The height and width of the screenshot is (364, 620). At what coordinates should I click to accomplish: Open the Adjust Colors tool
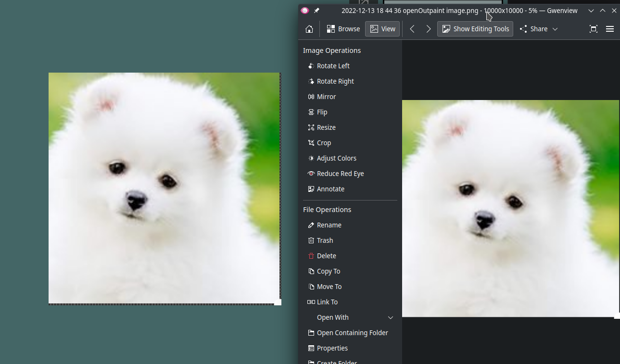point(336,158)
